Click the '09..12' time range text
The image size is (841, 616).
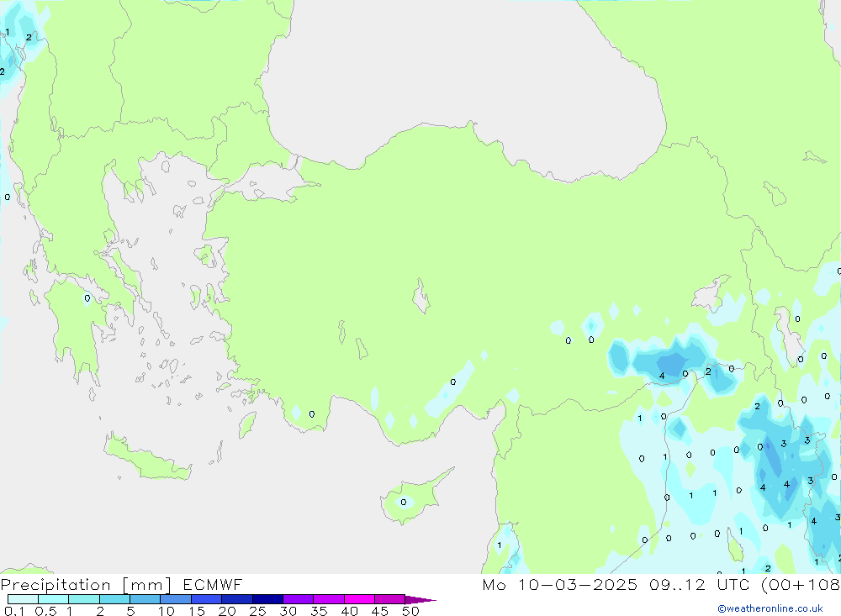677,584
